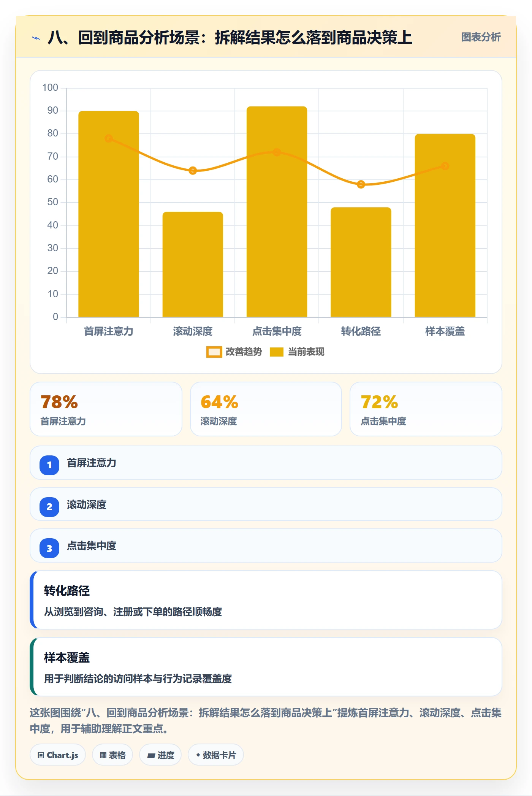
Task: Click the trend line point above 滚动深度
Action: tap(193, 171)
